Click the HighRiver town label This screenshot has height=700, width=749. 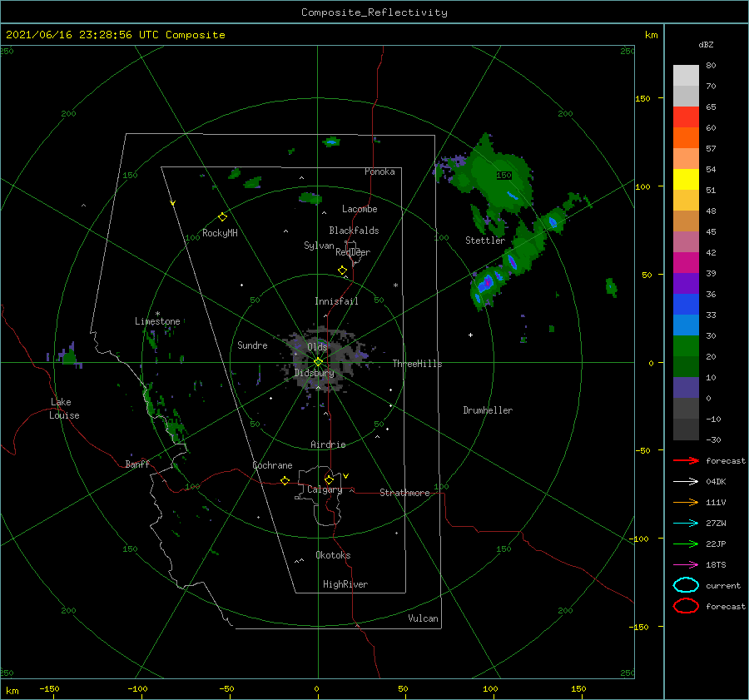tap(345, 584)
